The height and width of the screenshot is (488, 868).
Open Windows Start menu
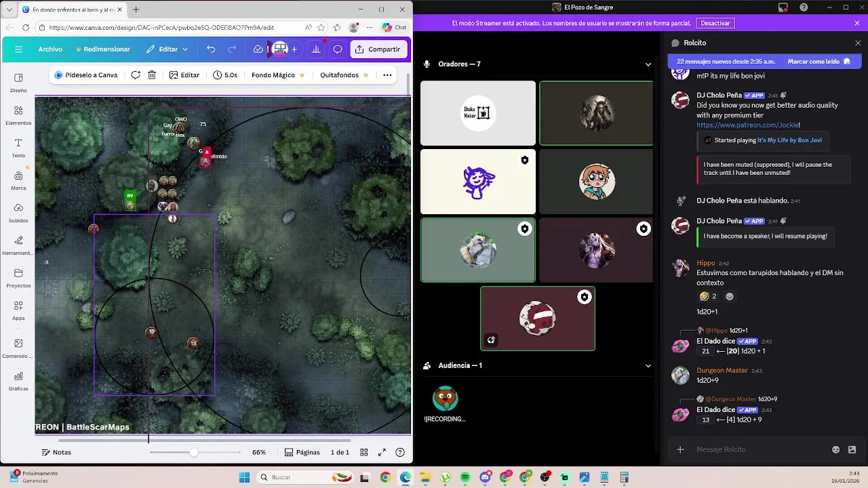point(244,477)
